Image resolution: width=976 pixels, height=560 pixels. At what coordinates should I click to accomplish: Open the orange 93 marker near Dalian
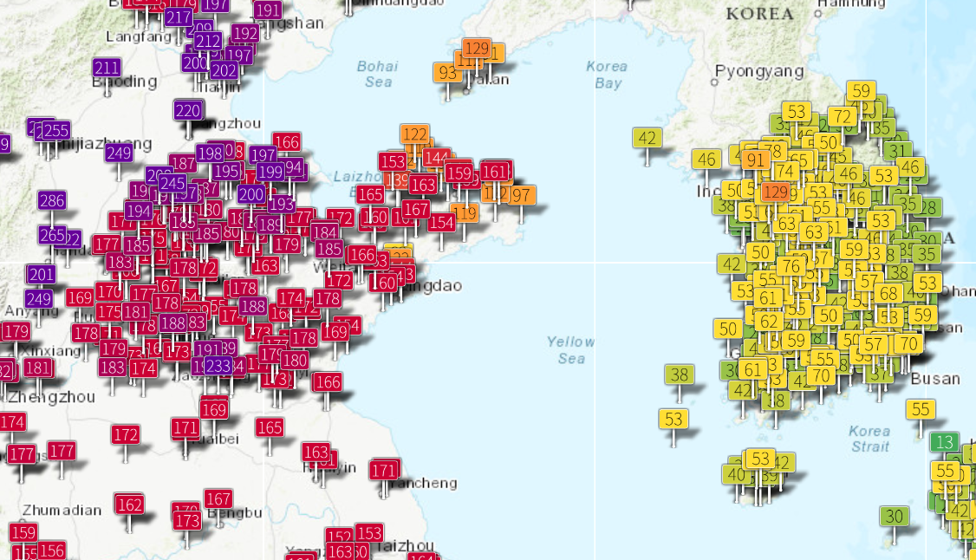pyautogui.click(x=447, y=73)
